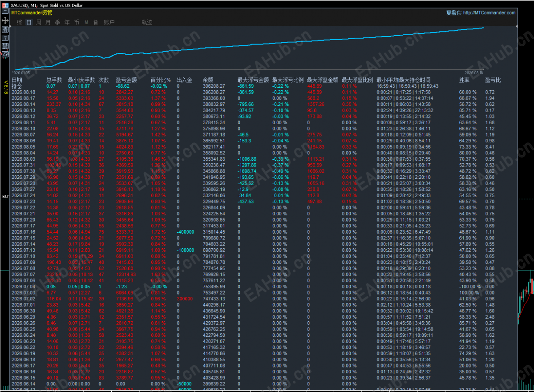
Task: Click the 百分比% column header
Action: click(161, 80)
